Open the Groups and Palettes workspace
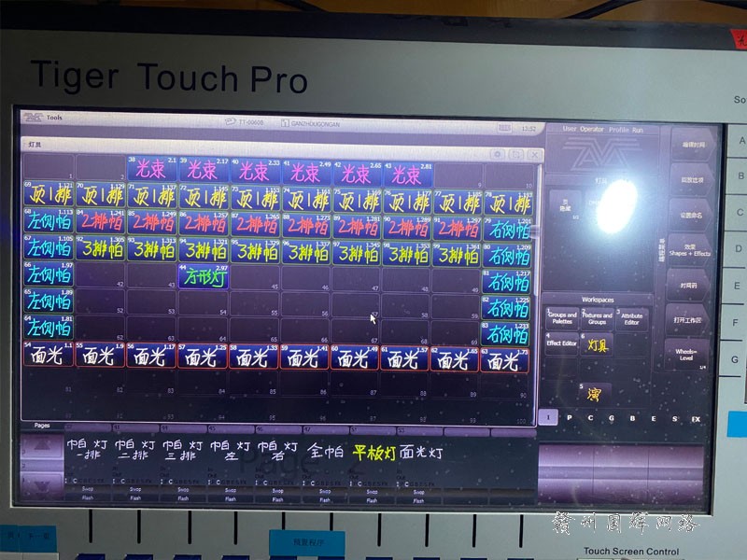The image size is (747, 560). click(x=562, y=318)
